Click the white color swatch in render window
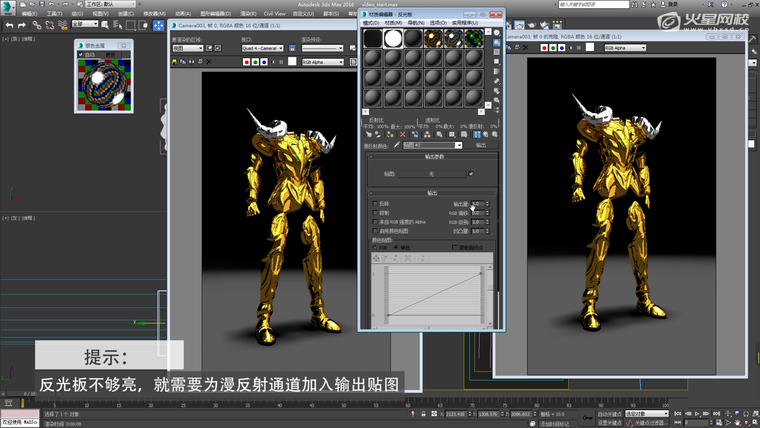This screenshot has width=760, height=428. point(292,61)
